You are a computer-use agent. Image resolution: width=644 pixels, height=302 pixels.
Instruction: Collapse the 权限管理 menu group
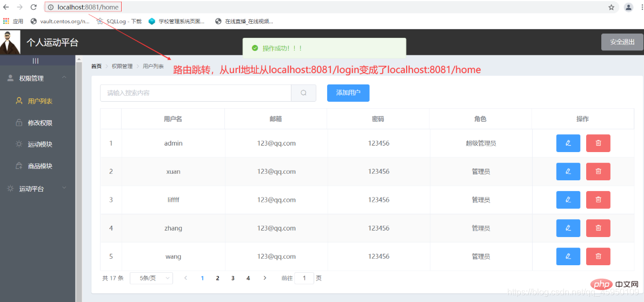[x=38, y=78]
